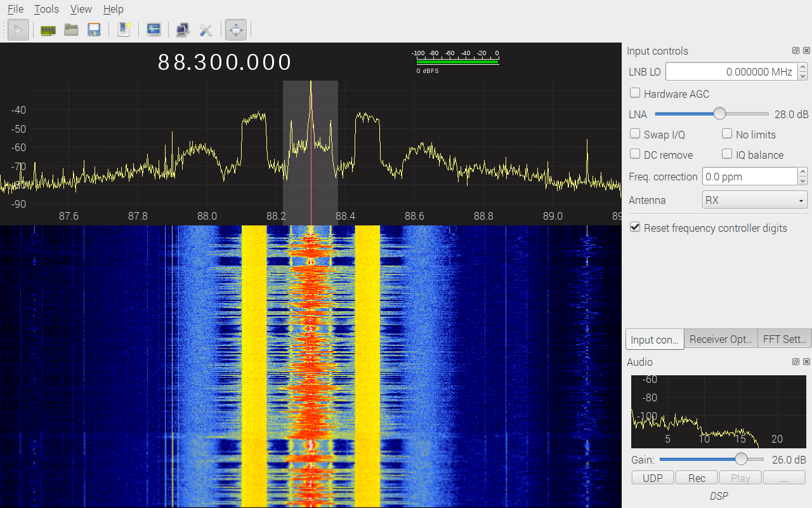Click the monitor waveform icon in toolbar
812x508 pixels.
(154, 30)
